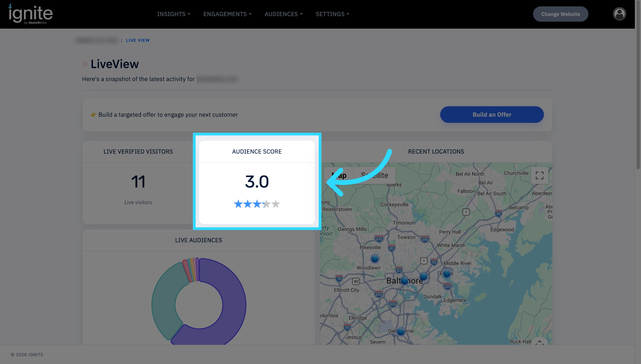
Task: Expand the Audiences dropdown menu
Action: point(283,14)
